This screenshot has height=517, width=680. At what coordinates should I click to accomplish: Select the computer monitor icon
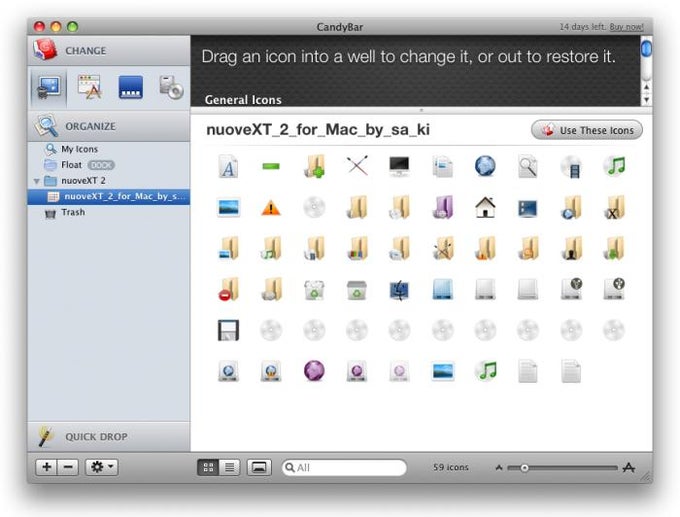point(399,166)
